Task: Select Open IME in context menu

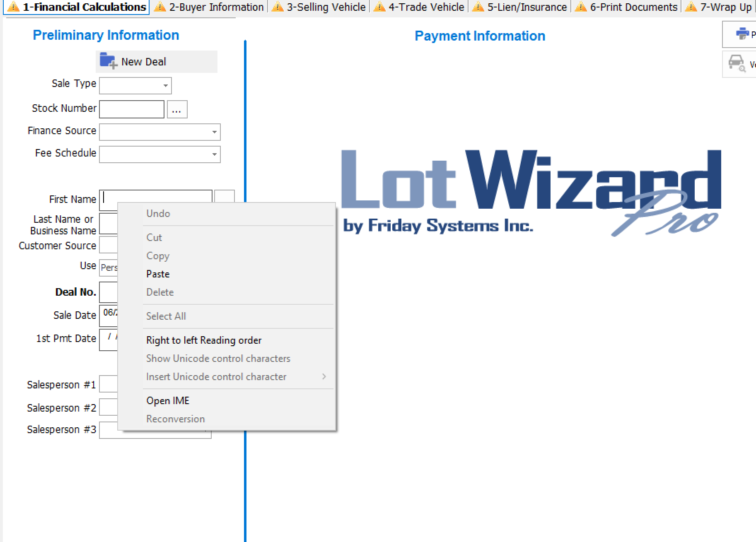Action: (168, 401)
